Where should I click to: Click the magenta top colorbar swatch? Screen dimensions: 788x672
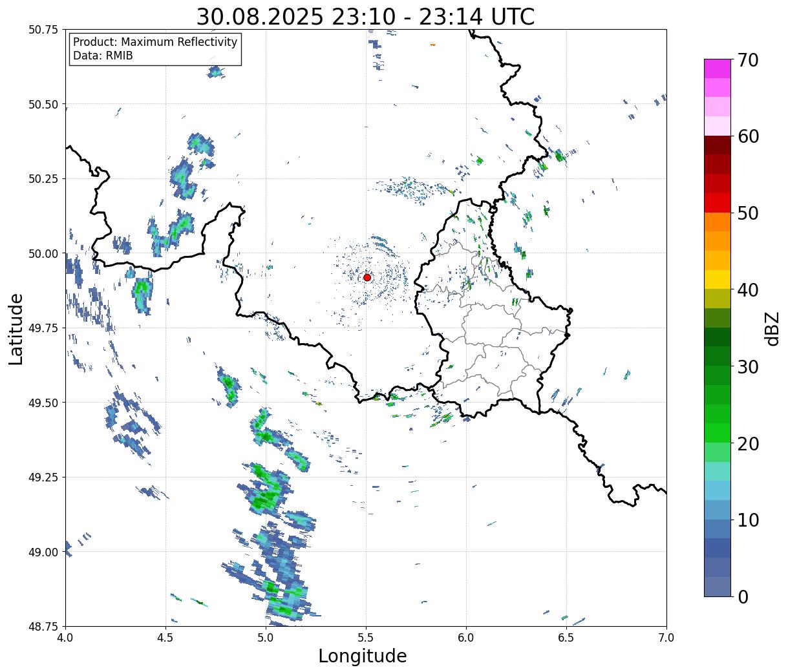718,68
